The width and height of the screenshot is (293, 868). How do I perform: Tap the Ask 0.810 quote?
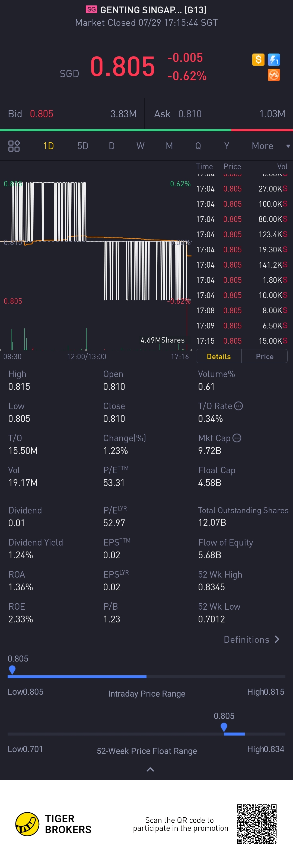[190, 114]
